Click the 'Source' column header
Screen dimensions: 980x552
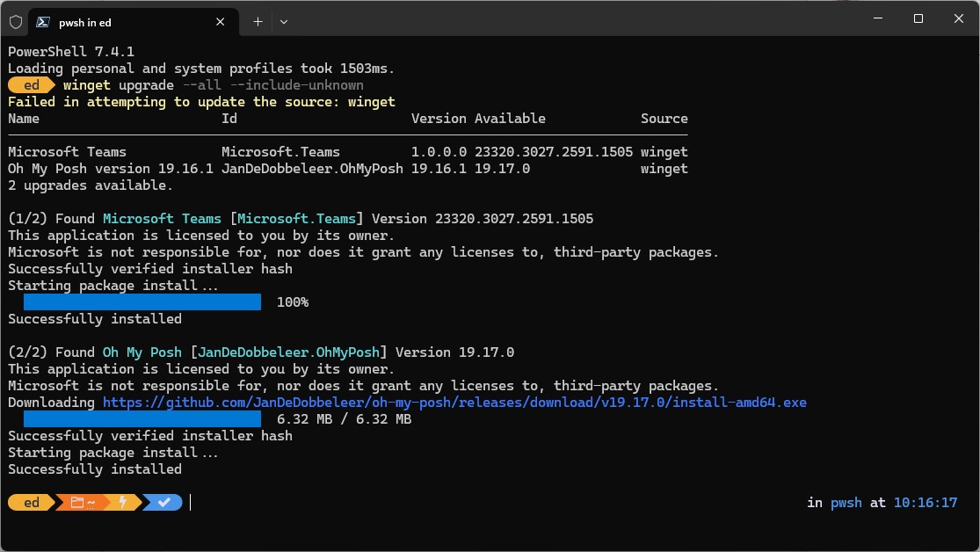pos(664,119)
